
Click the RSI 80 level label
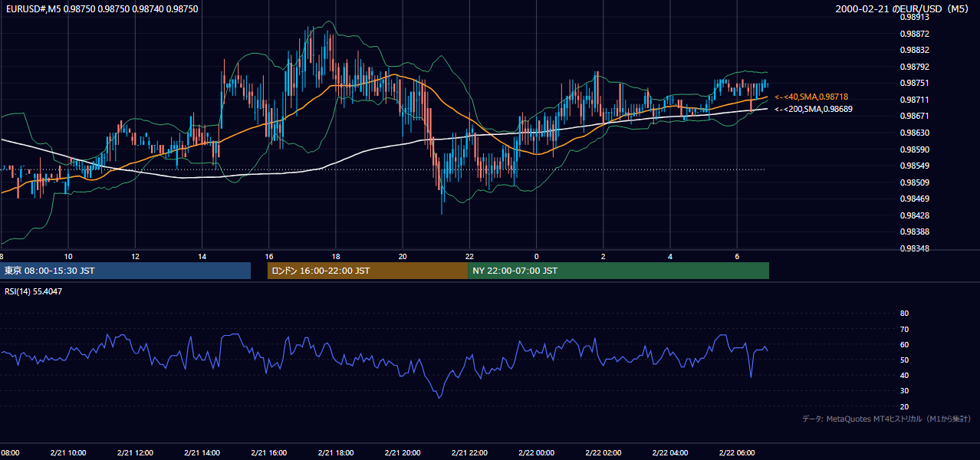[904, 314]
